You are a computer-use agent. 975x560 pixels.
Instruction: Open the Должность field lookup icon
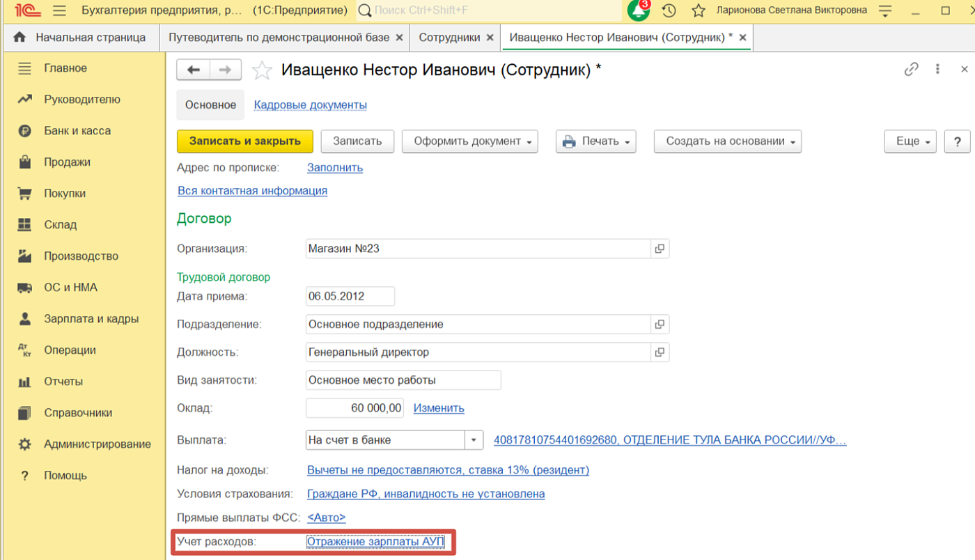click(660, 352)
